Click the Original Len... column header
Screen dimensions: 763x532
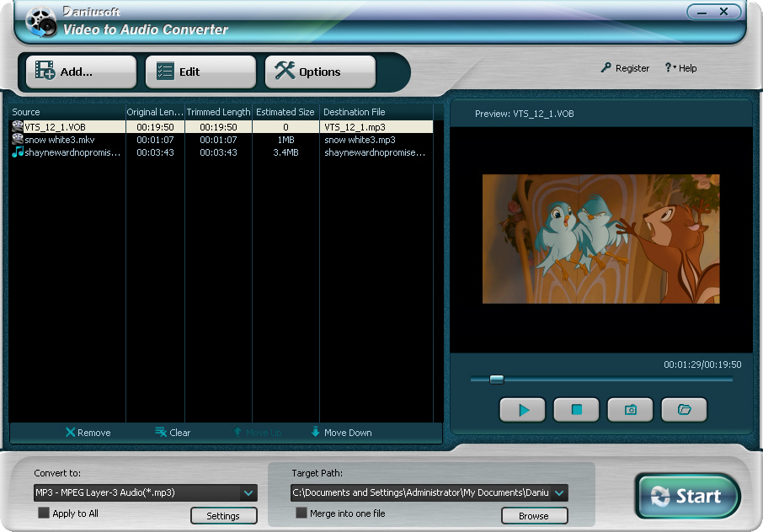(x=155, y=112)
